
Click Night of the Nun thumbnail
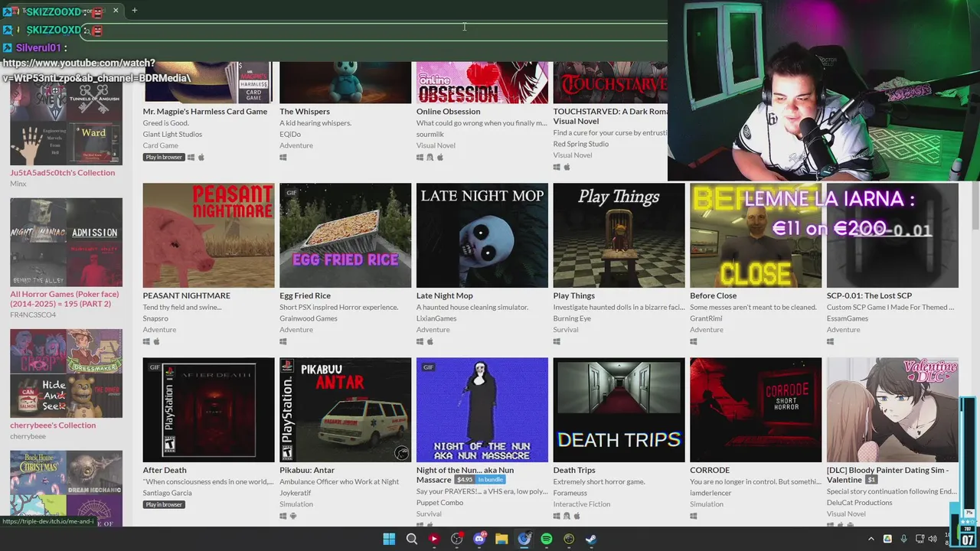(482, 410)
